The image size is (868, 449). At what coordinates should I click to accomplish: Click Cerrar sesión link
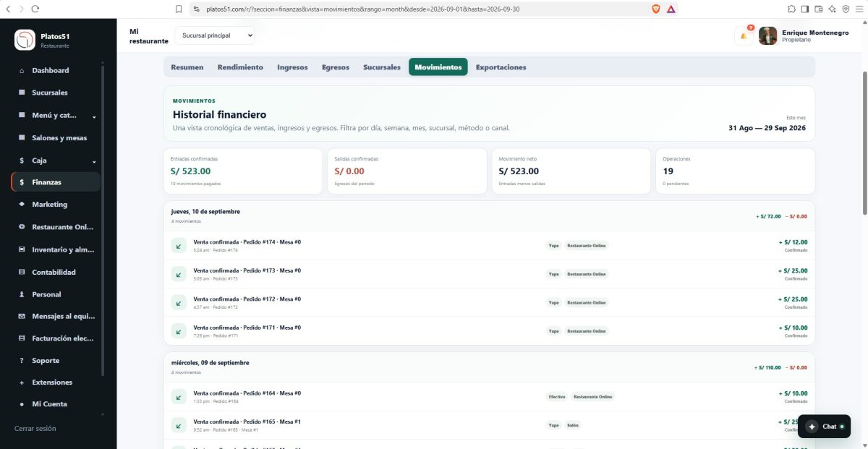click(x=35, y=429)
